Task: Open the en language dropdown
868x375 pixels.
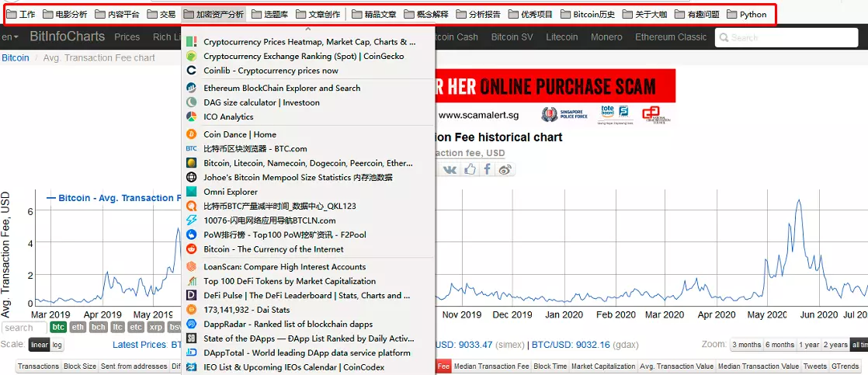Action: click(x=10, y=36)
